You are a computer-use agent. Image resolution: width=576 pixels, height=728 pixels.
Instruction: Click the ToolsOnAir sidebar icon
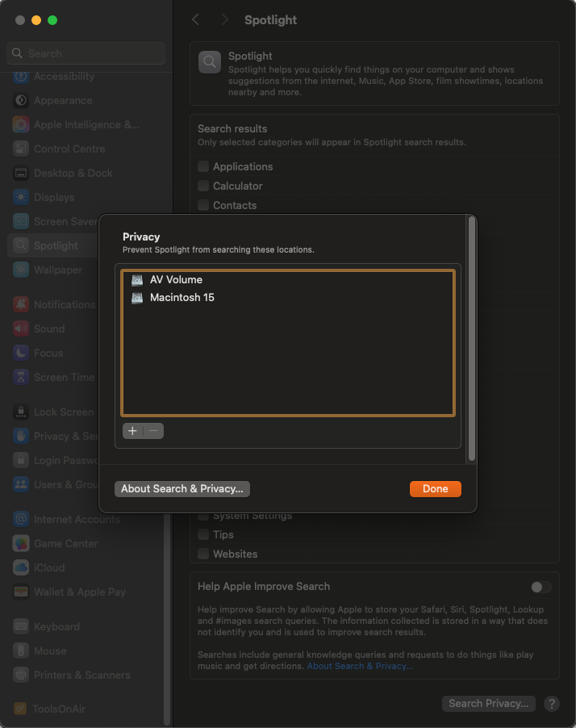click(x=20, y=708)
